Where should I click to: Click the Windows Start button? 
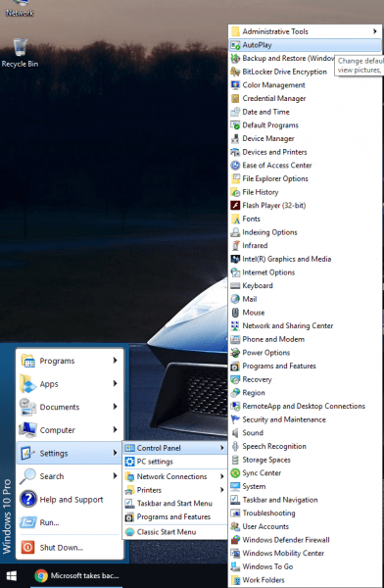pyautogui.click(x=12, y=575)
